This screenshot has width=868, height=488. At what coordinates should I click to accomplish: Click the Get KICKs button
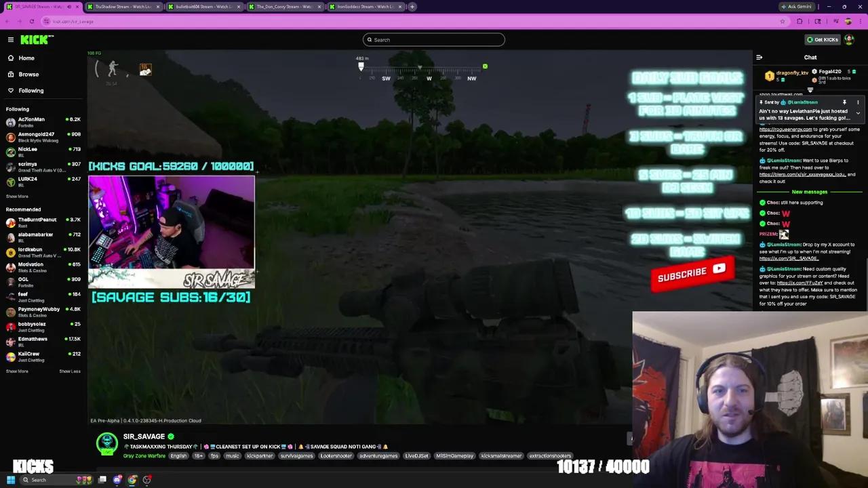coord(823,40)
